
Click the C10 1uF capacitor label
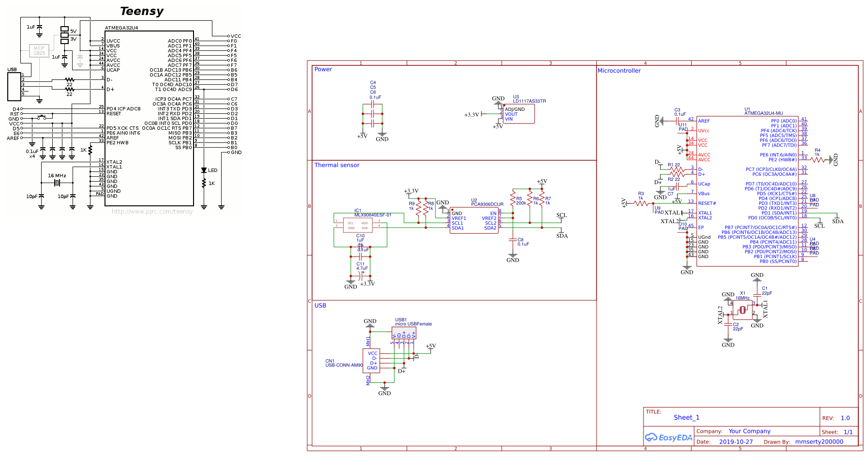click(360, 238)
